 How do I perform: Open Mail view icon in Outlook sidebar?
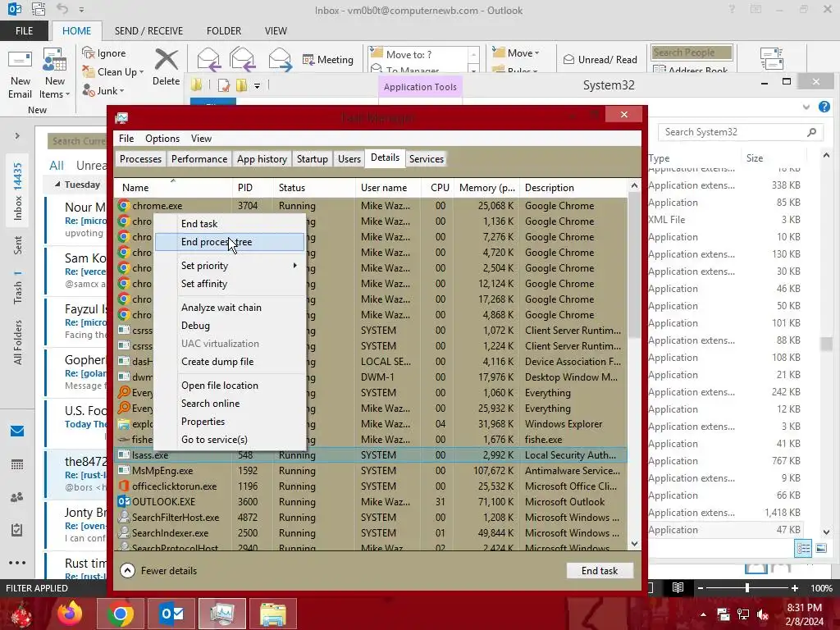click(x=17, y=431)
